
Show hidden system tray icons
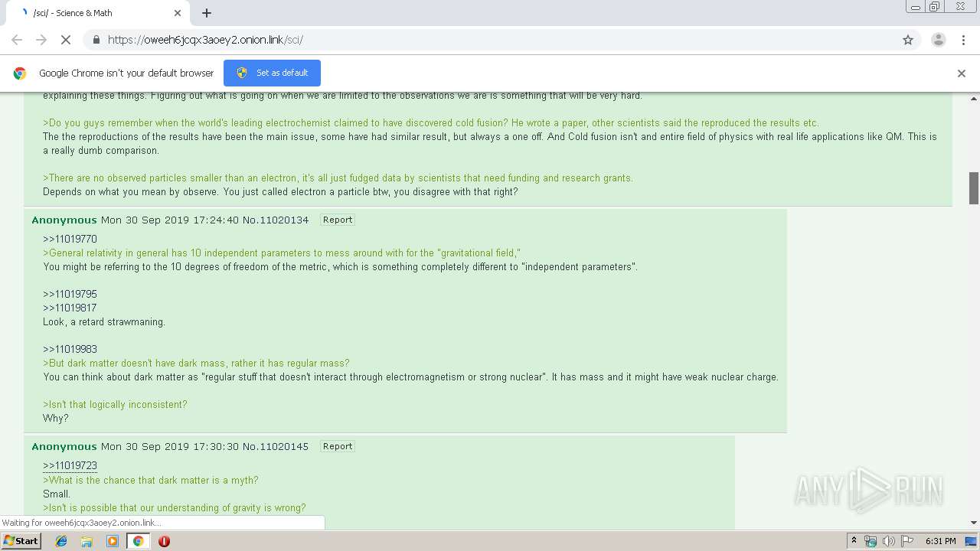[854, 541]
